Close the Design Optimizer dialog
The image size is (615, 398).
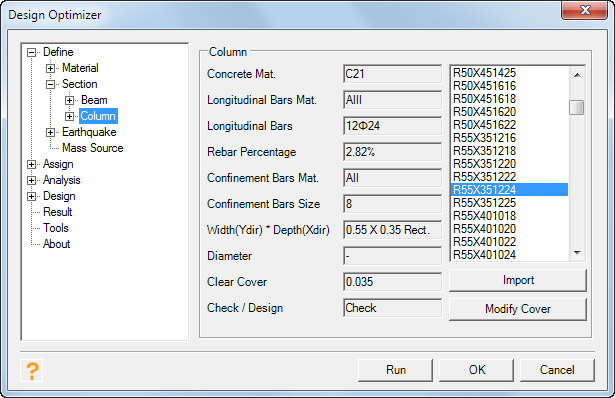point(584,10)
